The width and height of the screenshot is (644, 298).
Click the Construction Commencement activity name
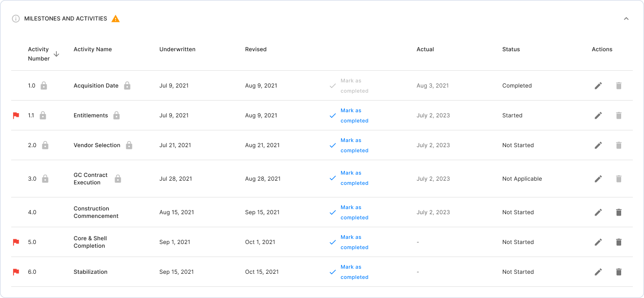click(x=96, y=212)
